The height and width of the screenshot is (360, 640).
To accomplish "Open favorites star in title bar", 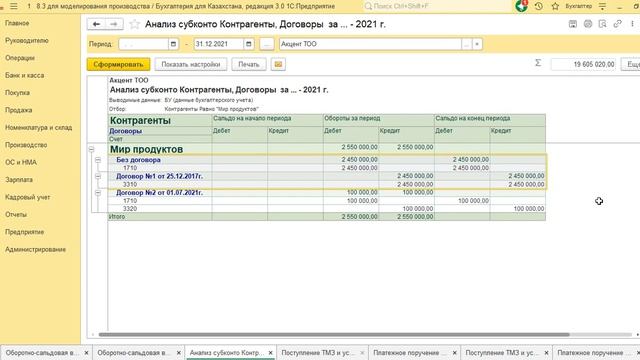I will coord(555,6).
